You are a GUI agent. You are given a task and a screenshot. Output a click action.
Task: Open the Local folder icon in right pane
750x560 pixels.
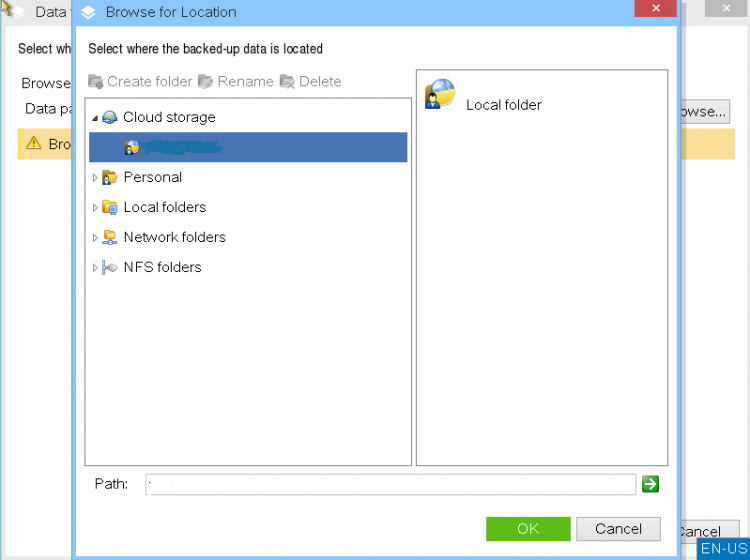point(440,94)
